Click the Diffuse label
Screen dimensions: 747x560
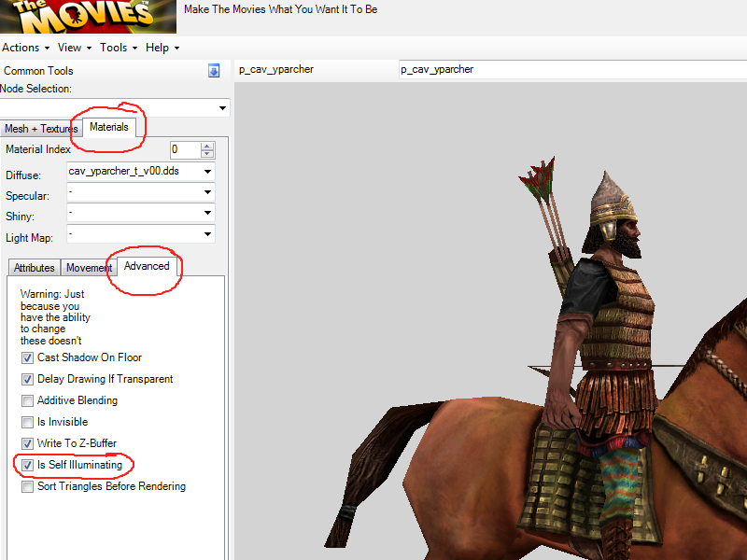23,175
